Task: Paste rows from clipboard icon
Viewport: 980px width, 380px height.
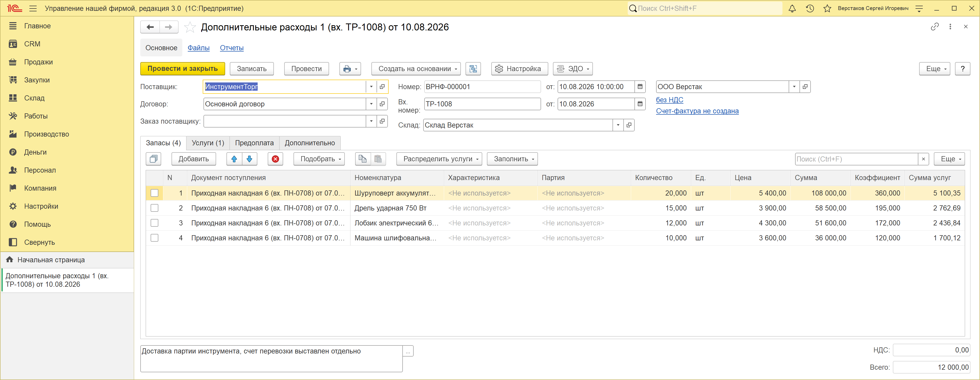Action: [378, 159]
